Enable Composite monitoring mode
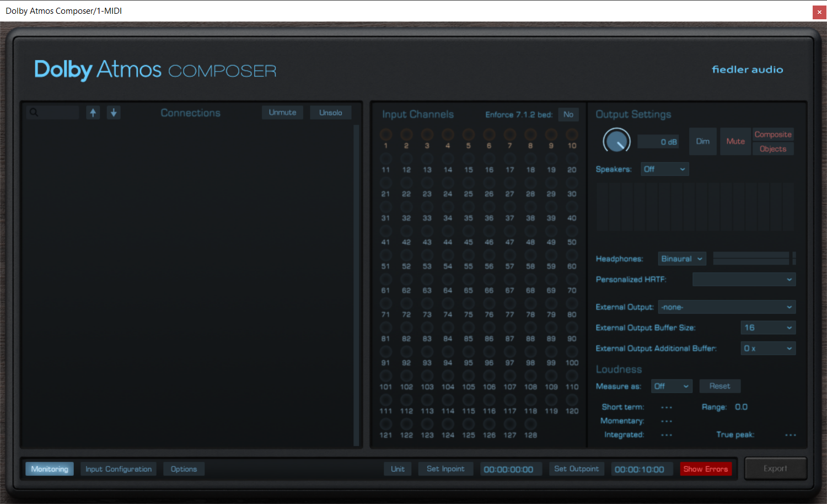 click(x=773, y=135)
